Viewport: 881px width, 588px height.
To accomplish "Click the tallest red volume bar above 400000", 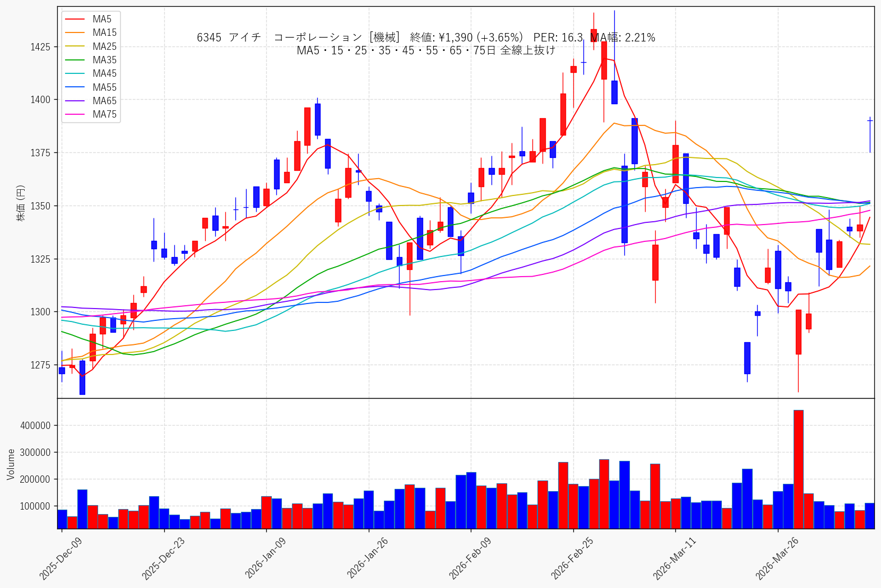I will pos(799,469).
